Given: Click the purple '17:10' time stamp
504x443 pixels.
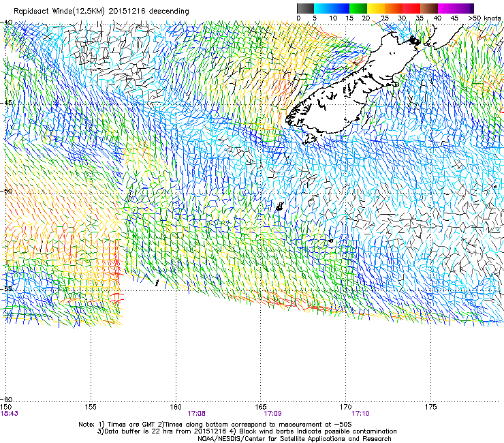Looking at the screenshot, I should [x=361, y=414].
